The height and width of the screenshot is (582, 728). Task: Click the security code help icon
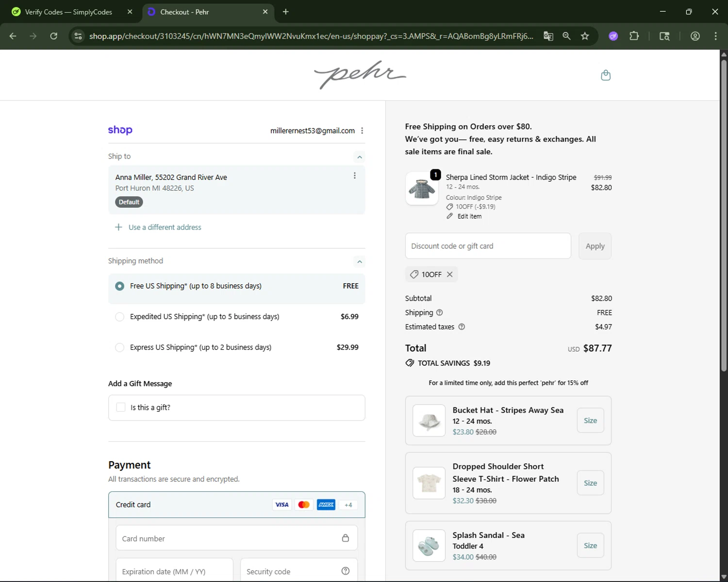[x=346, y=571]
